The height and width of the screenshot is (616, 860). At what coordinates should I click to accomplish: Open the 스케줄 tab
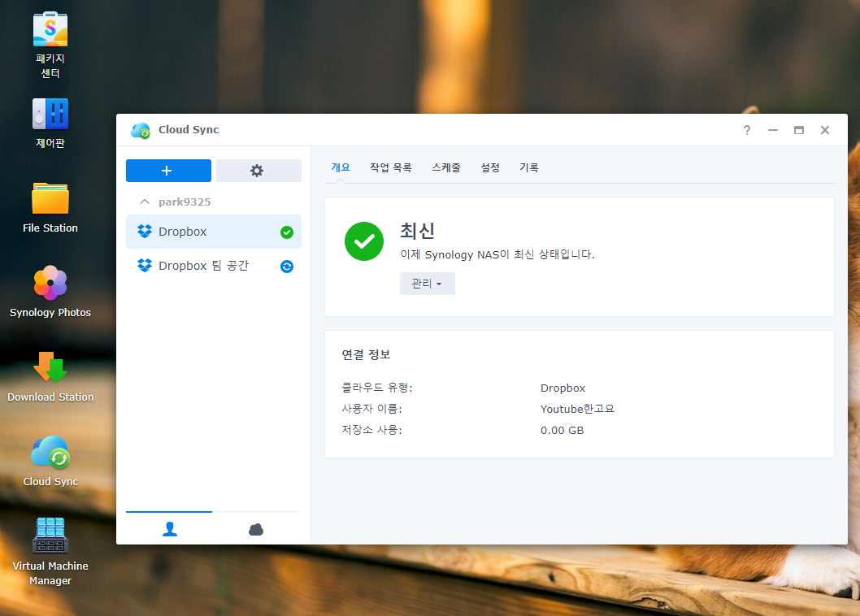tap(445, 167)
